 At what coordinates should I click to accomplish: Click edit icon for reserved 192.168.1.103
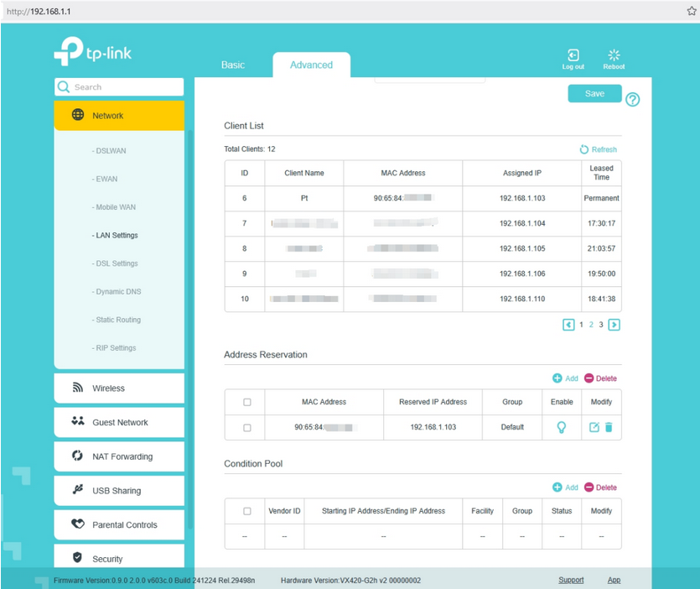pyautogui.click(x=594, y=427)
